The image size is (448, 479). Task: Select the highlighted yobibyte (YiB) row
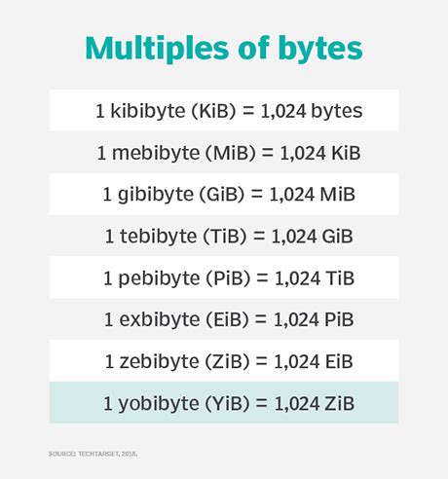(224, 403)
